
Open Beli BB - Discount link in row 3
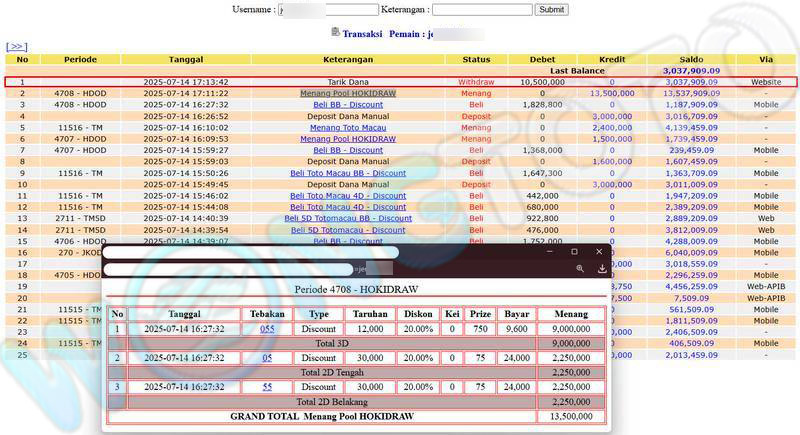pos(348,104)
